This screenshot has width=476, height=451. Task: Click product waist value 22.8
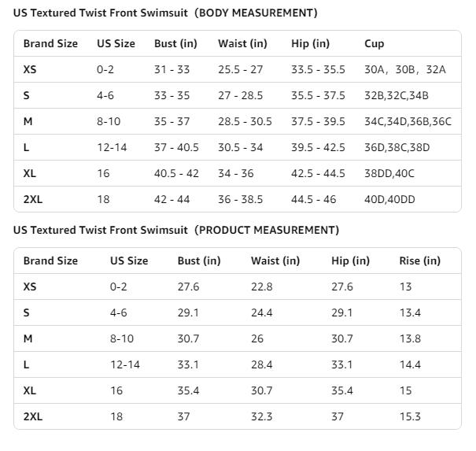(x=261, y=286)
